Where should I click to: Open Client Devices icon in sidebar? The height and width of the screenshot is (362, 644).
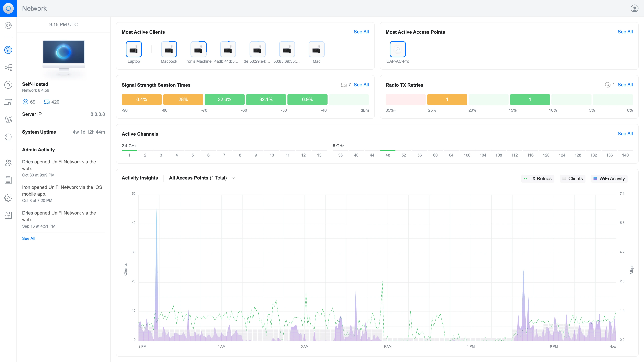[x=8, y=102]
